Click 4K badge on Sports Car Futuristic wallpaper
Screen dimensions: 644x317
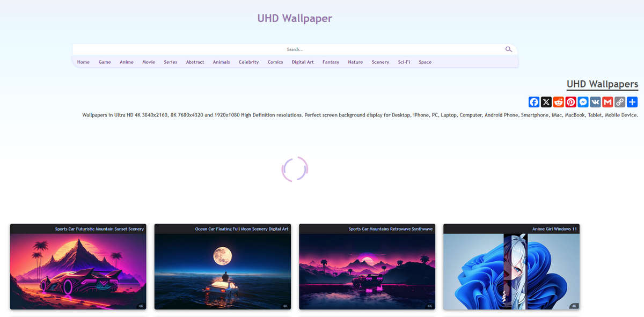coord(141,306)
